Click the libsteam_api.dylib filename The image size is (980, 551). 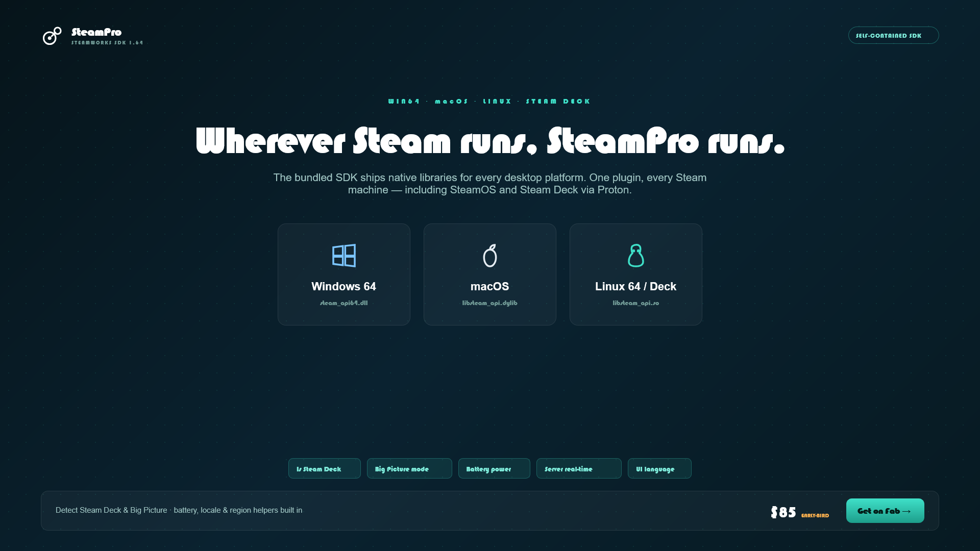click(490, 303)
